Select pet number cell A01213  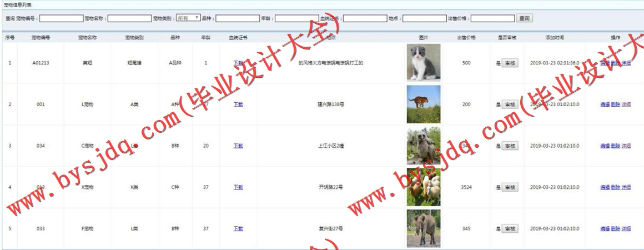coord(41,63)
